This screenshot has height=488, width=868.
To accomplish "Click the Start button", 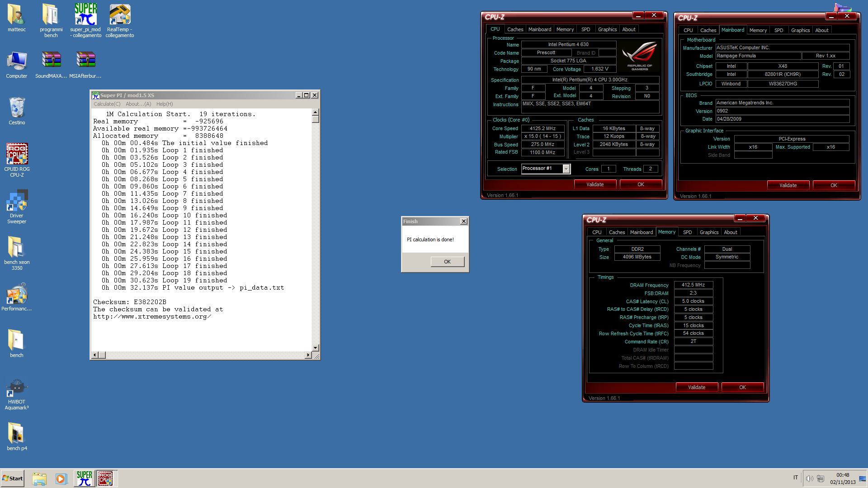I will [x=13, y=479].
